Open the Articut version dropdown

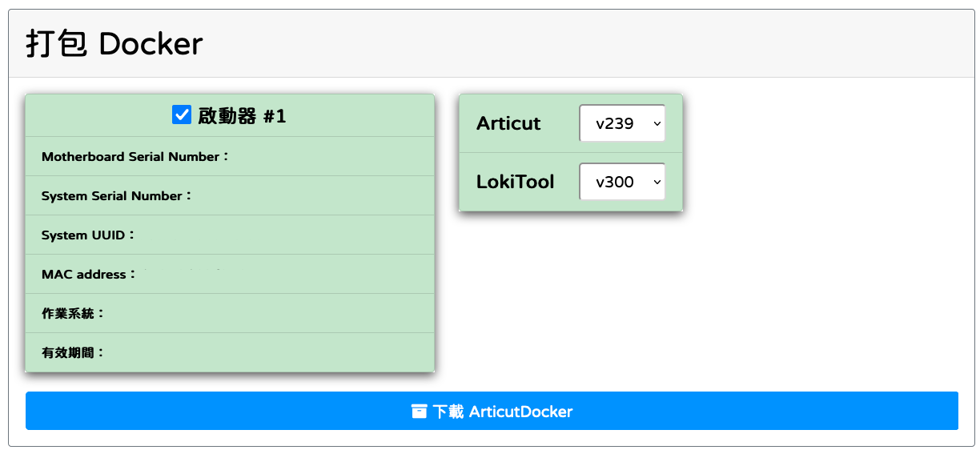pos(621,123)
